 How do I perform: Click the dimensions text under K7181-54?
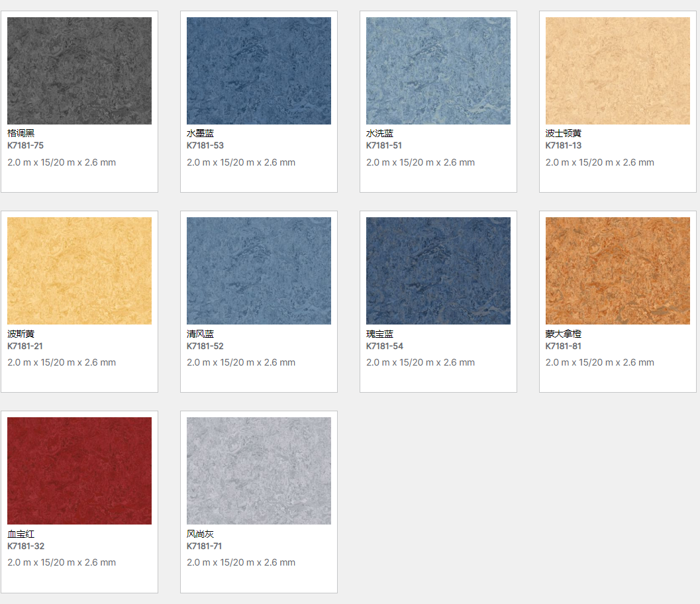coord(421,362)
